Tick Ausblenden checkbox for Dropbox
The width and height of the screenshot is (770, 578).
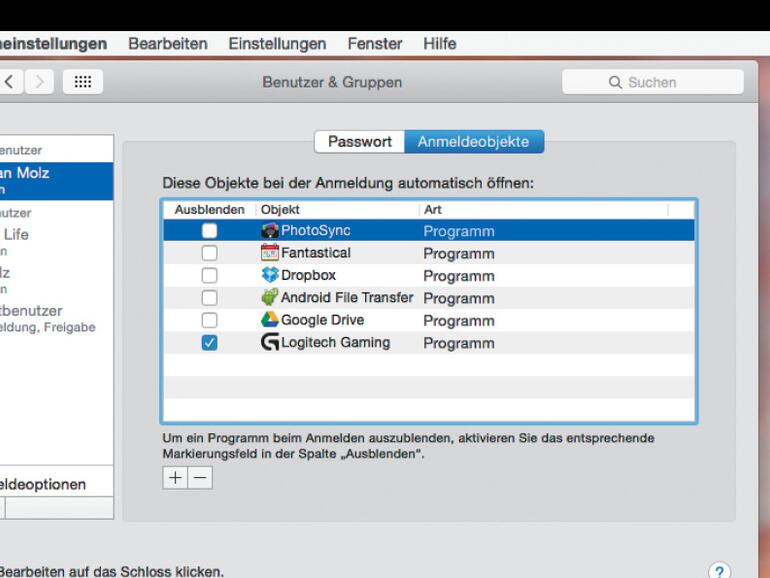tap(210, 275)
